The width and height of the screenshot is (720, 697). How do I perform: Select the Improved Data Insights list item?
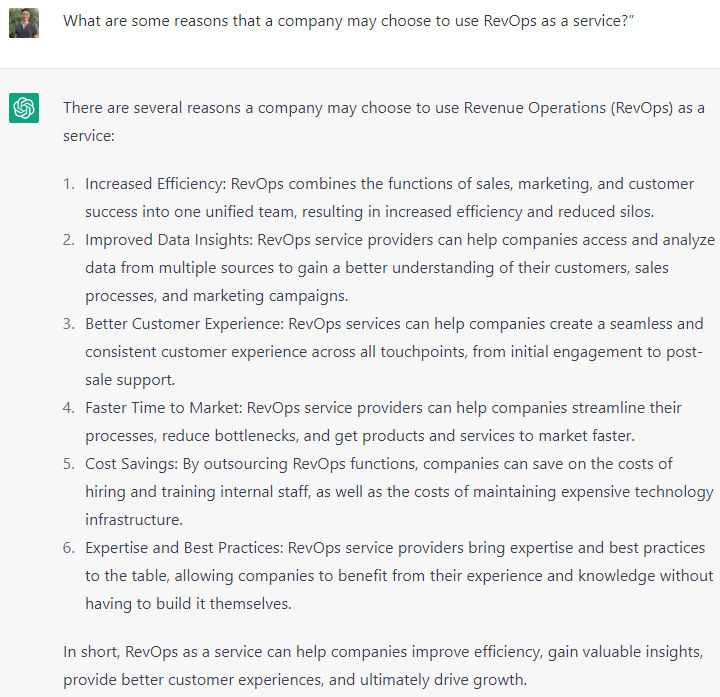coord(399,268)
